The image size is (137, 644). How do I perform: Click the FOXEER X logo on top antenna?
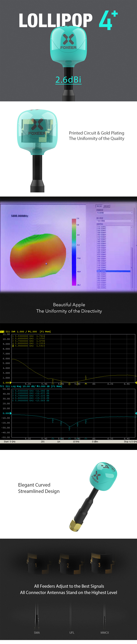[68, 41]
